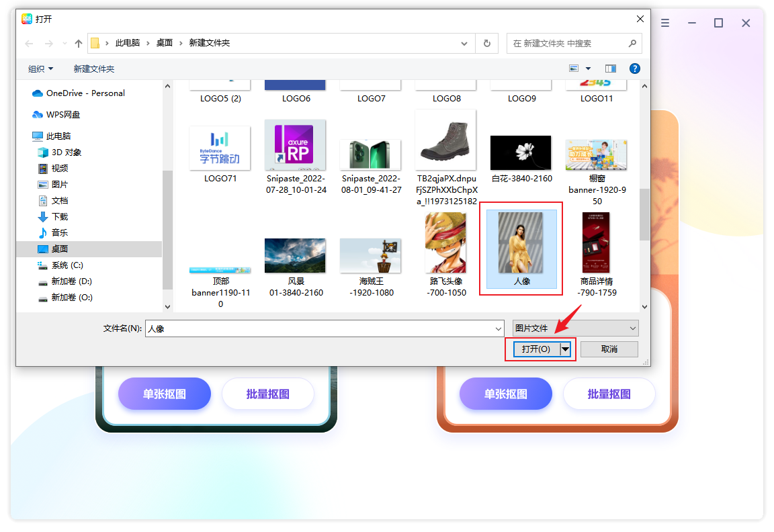The image size is (774, 532).
Task: Click 新建文件夹 in the address breadcrumb
Action: click(x=210, y=43)
